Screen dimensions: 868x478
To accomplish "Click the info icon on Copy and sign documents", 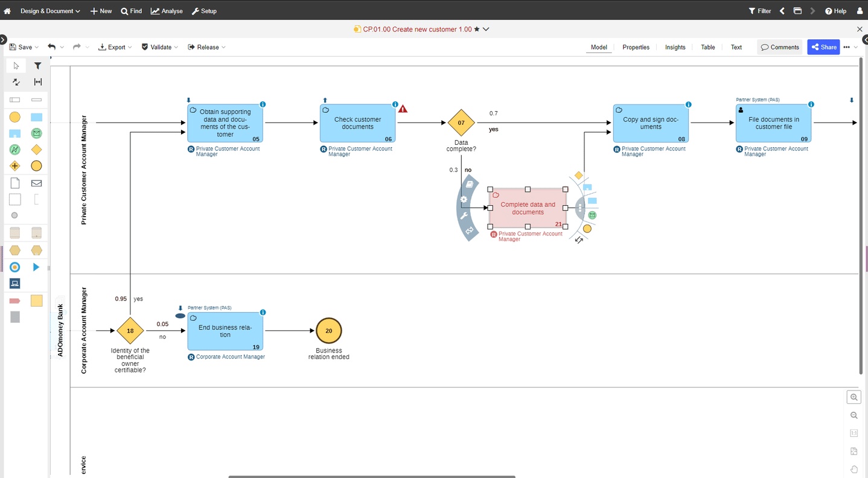I will (689, 104).
